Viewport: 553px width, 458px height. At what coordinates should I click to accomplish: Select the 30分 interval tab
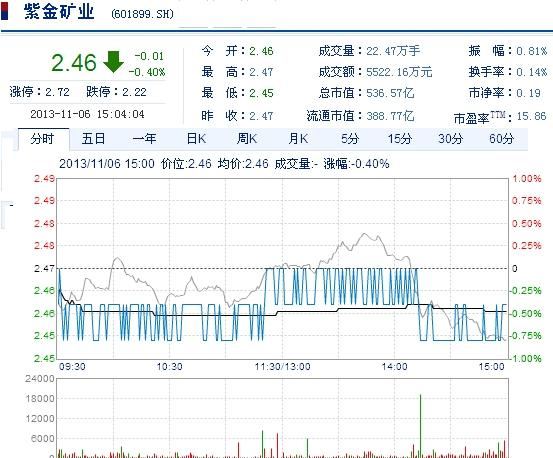pyautogui.click(x=450, y=139)
